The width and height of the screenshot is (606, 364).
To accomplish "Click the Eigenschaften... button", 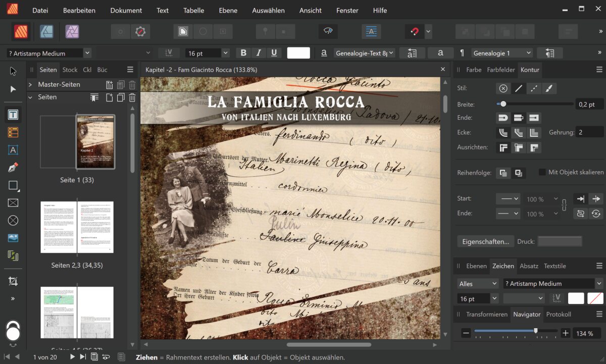I will coord(485,241).
